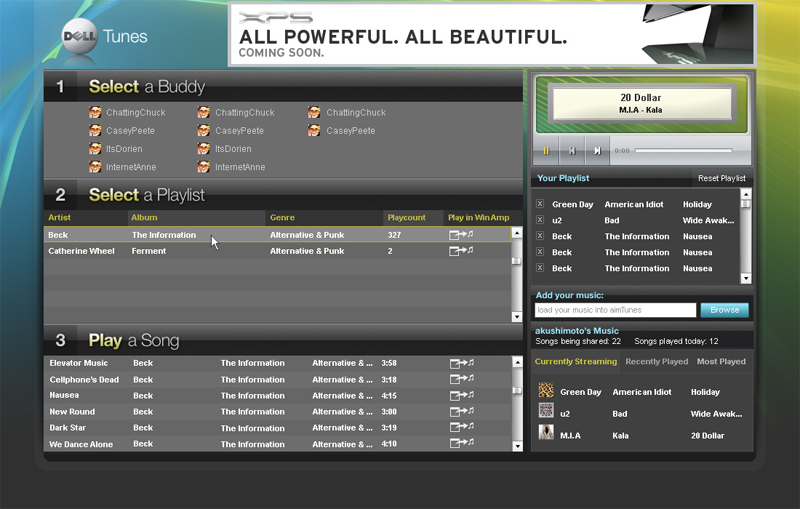This screenshot has height=509, width=800.
Task: Remove the second Beck playlist entry
Action: point(540,251)
